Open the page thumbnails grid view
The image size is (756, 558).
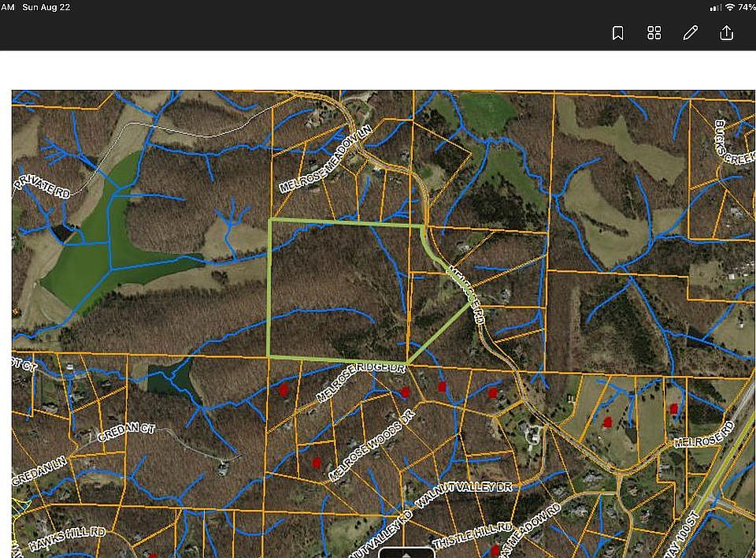654,32
